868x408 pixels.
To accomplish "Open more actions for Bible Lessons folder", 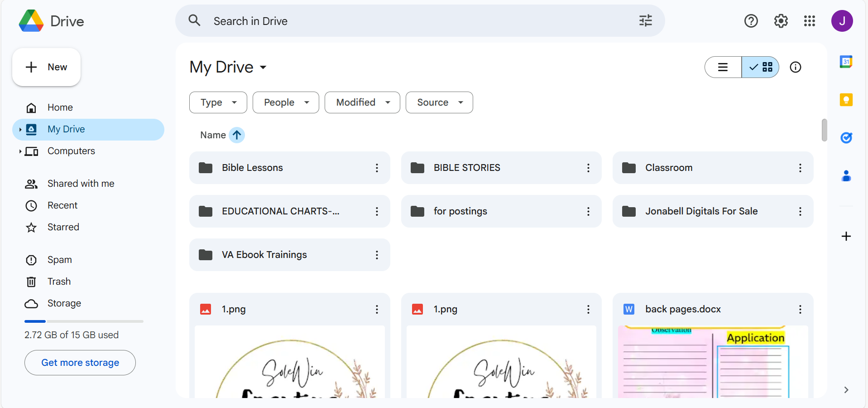I will click(377, 168).
